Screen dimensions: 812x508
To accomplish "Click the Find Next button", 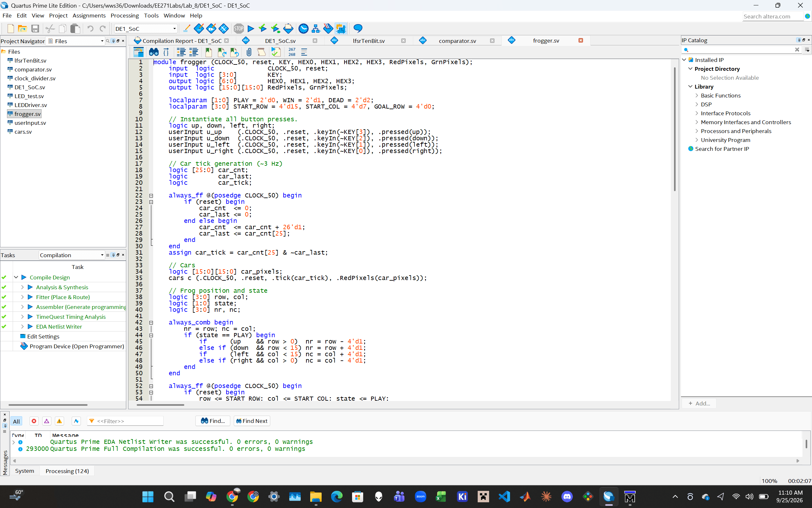I will click(252, 421).
